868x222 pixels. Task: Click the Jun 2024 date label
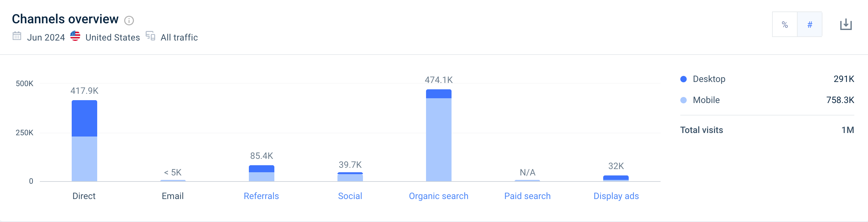point(46,37)
